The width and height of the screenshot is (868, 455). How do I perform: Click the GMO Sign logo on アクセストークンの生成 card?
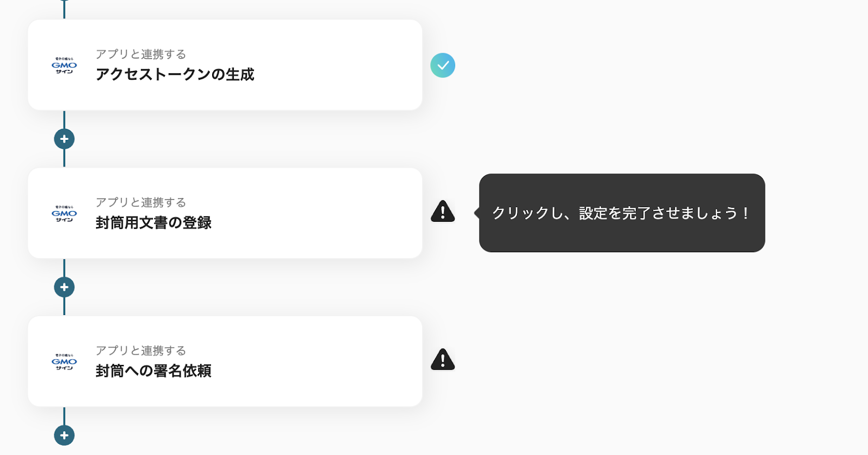(64, 66)
